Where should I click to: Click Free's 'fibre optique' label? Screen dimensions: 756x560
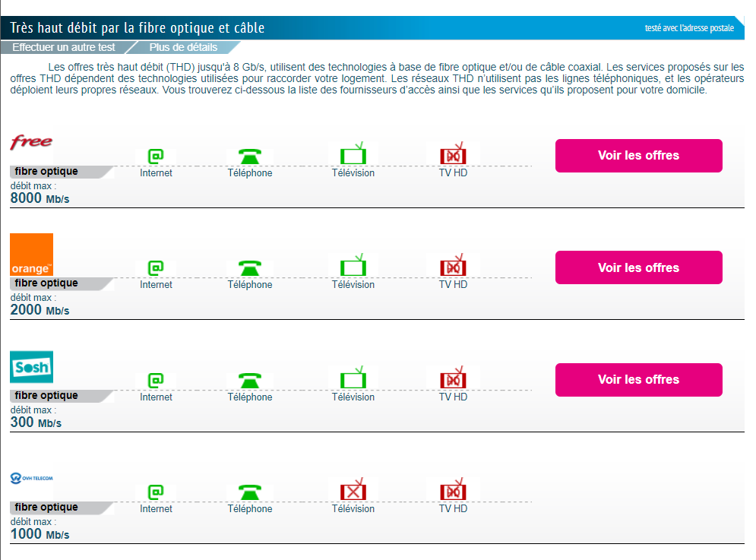[x=46, y=172]
